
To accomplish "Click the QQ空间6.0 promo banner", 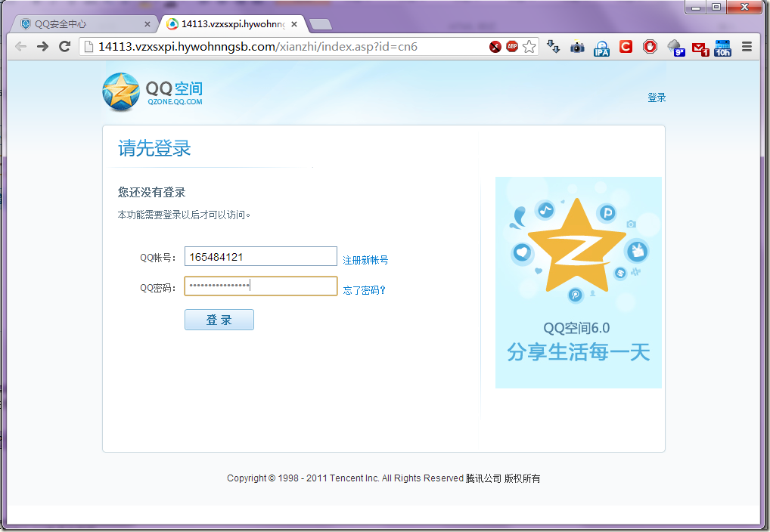I will pyautogui.click(x=579, y=282).
